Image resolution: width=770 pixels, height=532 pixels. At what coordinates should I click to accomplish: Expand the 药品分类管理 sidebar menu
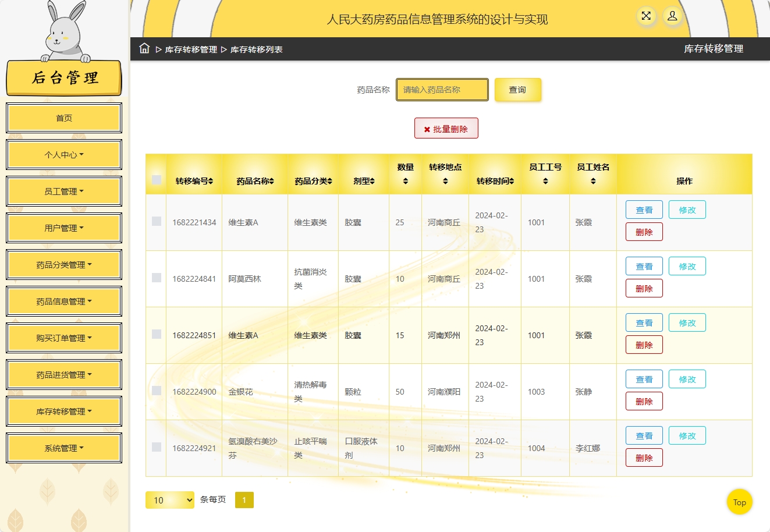click(64, 265)
